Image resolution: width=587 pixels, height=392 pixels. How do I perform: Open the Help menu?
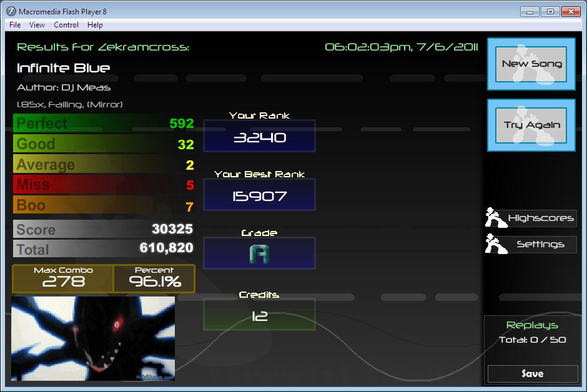[95, 25]
